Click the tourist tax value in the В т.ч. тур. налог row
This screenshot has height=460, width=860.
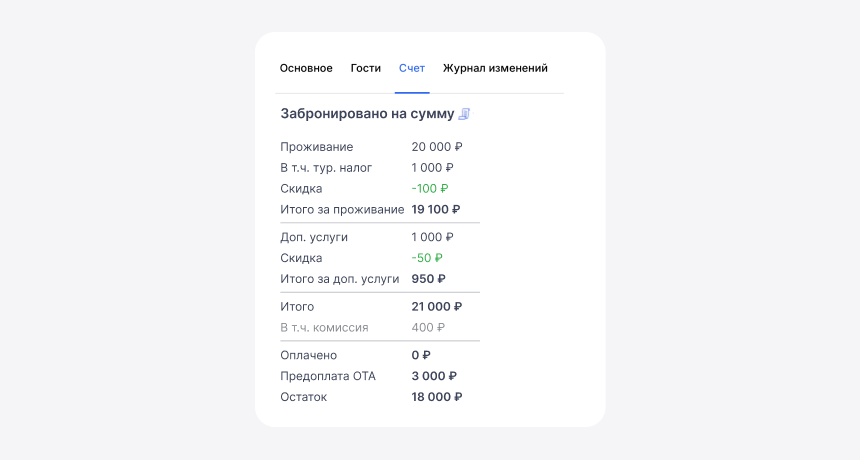(432, 168)
